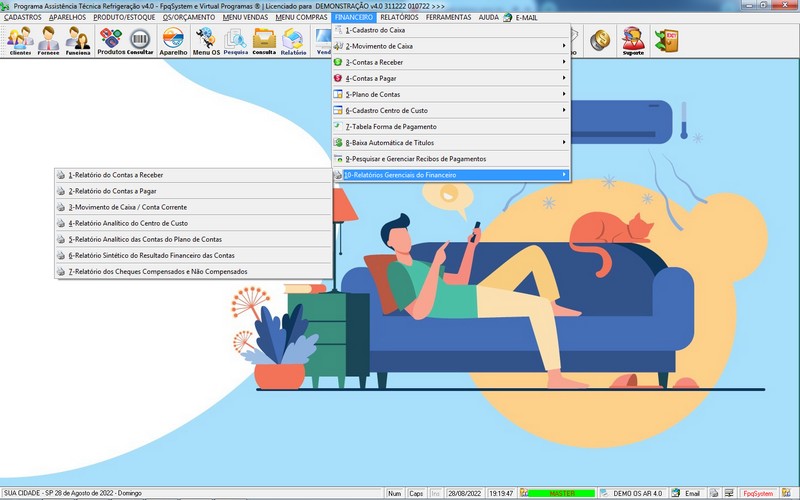
Task: Click the Aparelho toolbar icon
Action: (173, 41)
